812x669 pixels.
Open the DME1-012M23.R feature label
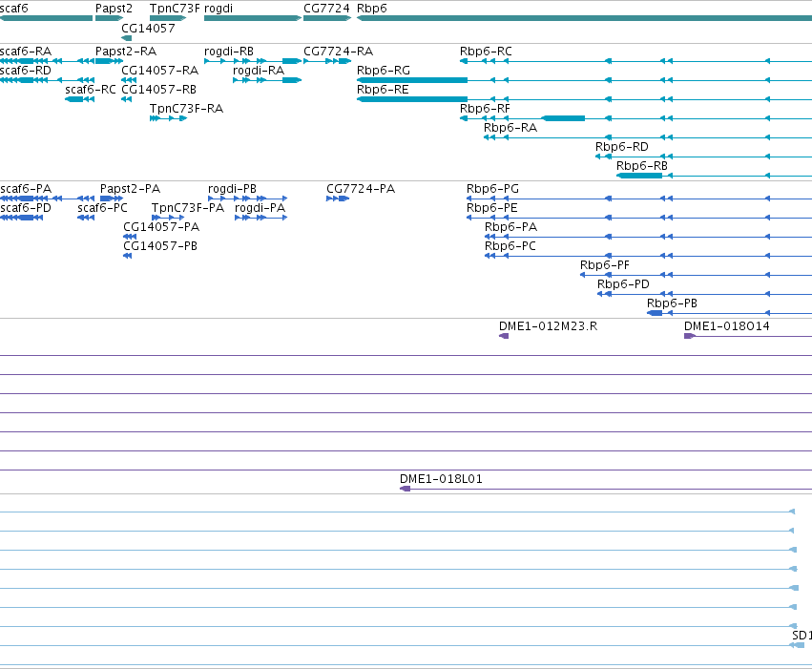(548, 326)
